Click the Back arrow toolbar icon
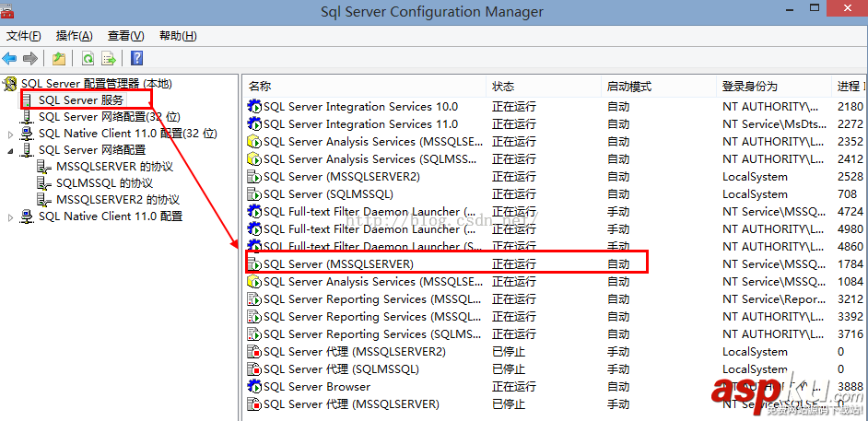Screen dimensions: 868x421 10,59
